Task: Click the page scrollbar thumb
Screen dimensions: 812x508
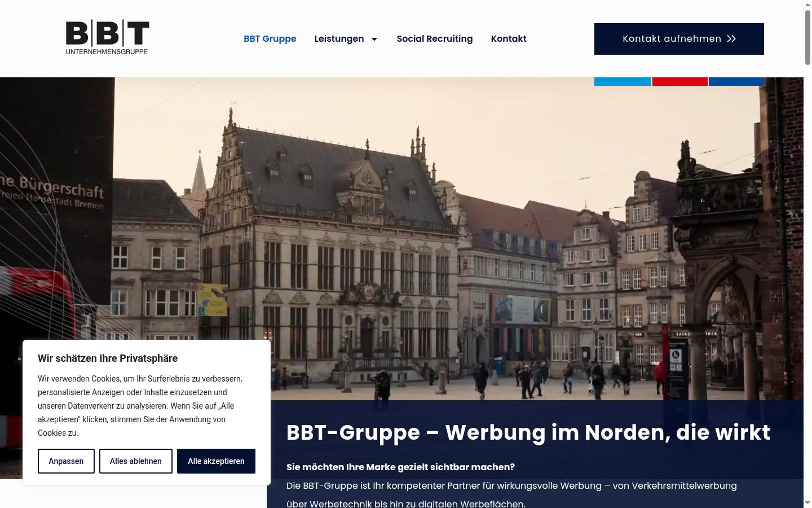Action: point(807,37)
